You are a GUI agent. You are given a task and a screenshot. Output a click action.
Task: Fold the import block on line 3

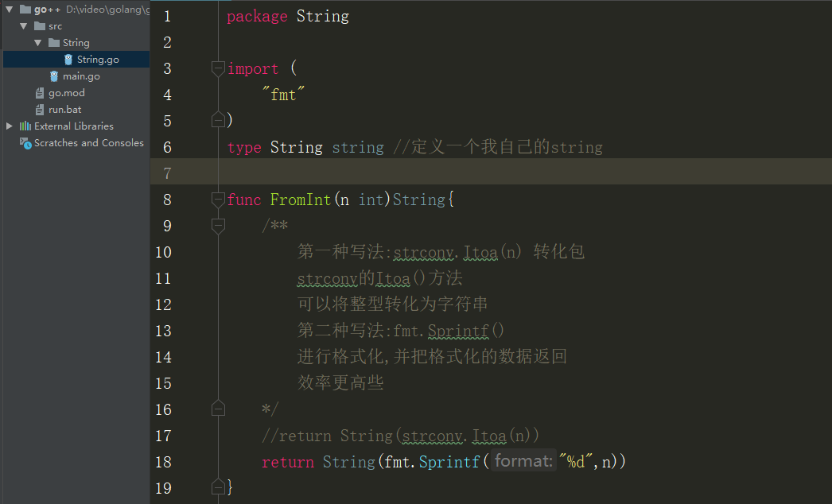218,68
